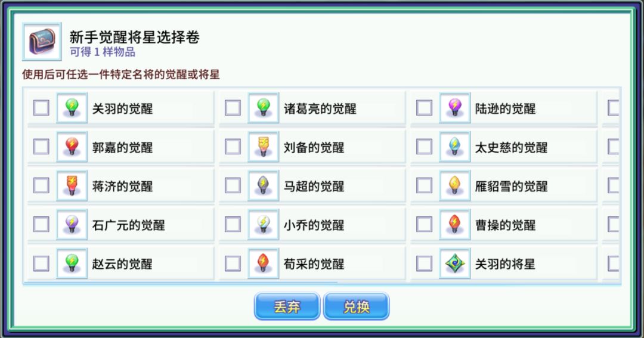Check the box next to 赵云的觉醒

coord(41,263)
